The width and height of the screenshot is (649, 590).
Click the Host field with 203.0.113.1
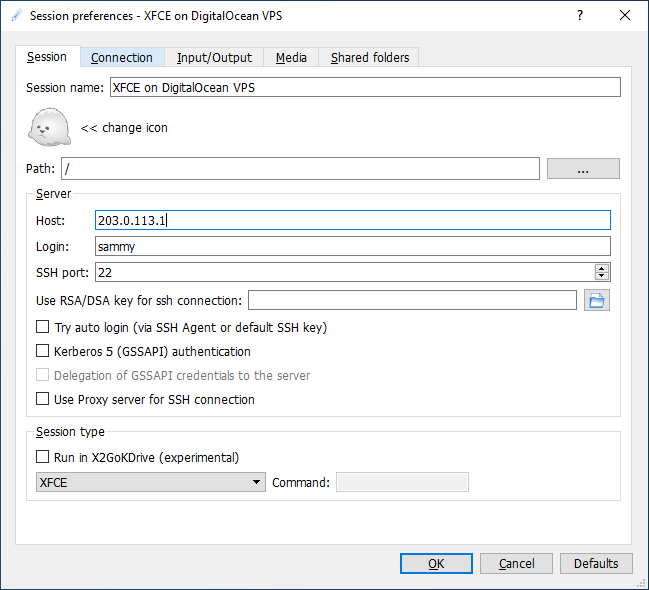click(353, 220)
